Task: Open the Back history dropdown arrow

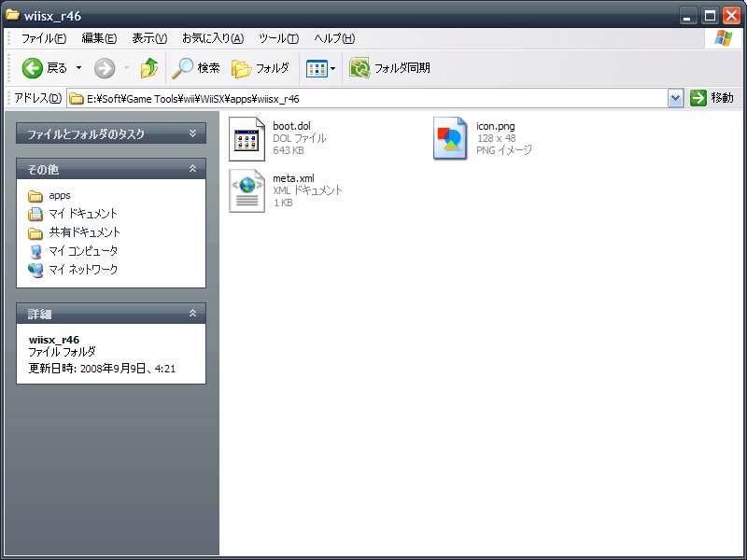Action: tap(78, 68)
